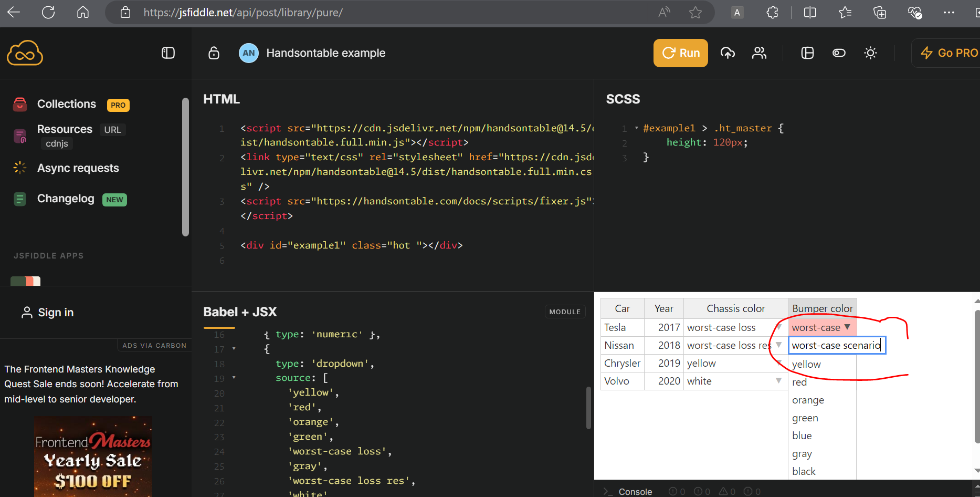Choose green from the bumper color list
The height and width of the screenshot is (497, 980).
(x=823, y=418)
